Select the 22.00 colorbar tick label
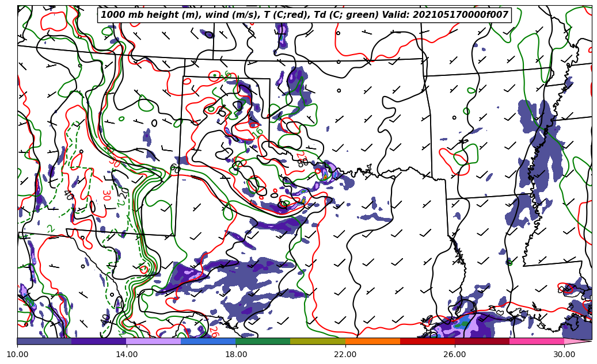 coord(345,354)
